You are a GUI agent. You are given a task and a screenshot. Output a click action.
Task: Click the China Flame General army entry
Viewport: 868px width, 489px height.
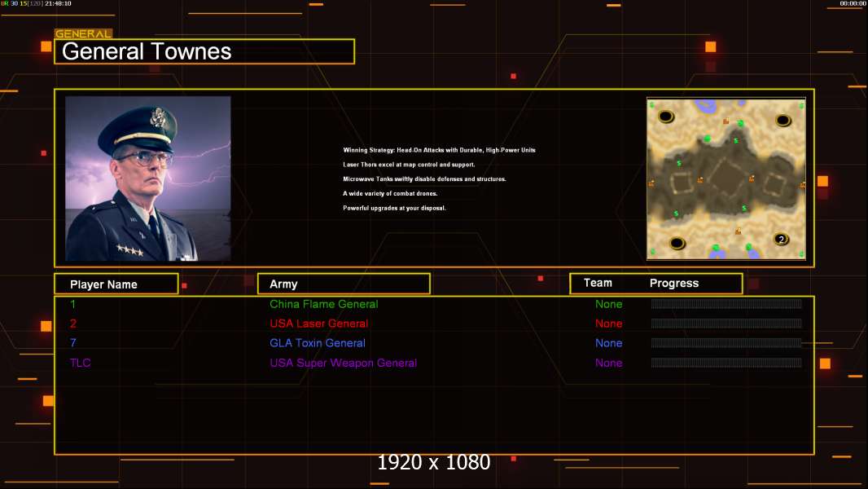pyautogui.click(x=324, y=304)
